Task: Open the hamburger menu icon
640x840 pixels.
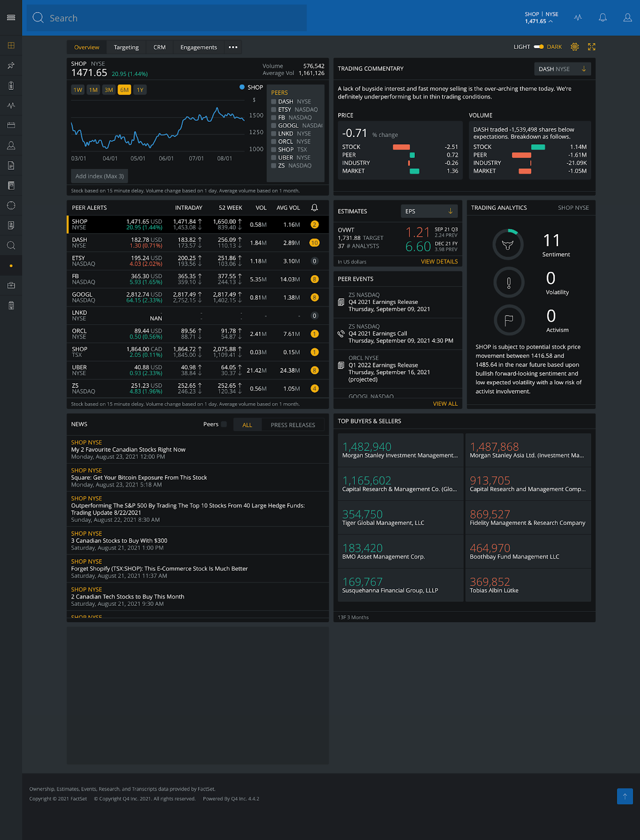Action: point(11,17)
